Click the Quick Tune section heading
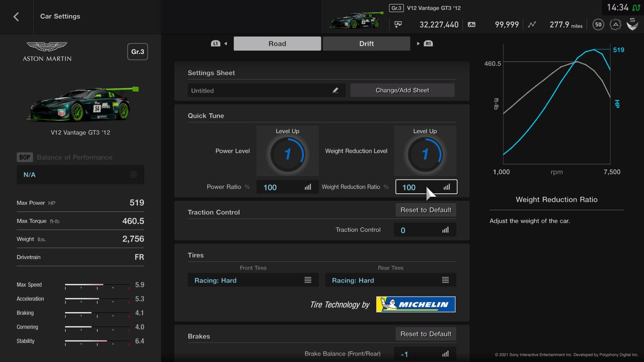Image resolution: width=644 pixels, height=362 pixels. (x=206, y=116)
